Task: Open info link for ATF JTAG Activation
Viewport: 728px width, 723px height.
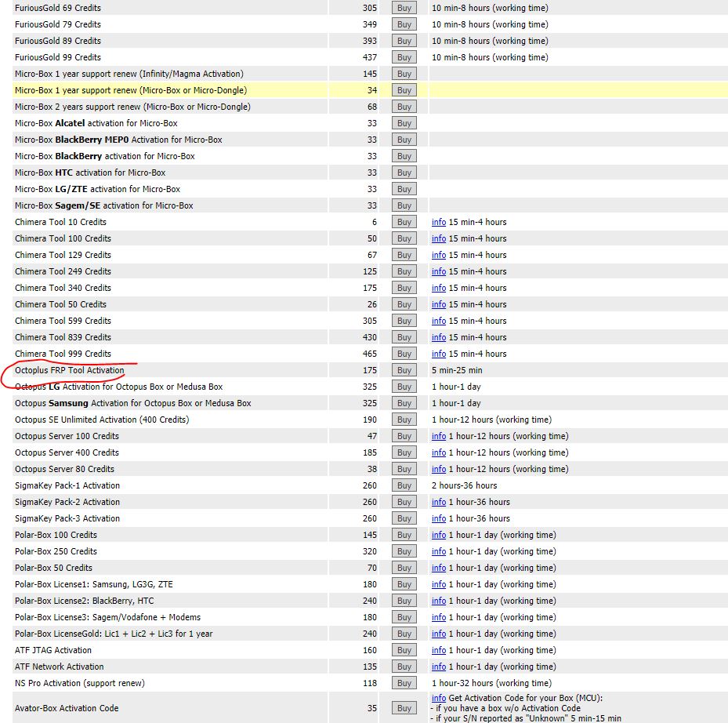Action: [439, 650]
